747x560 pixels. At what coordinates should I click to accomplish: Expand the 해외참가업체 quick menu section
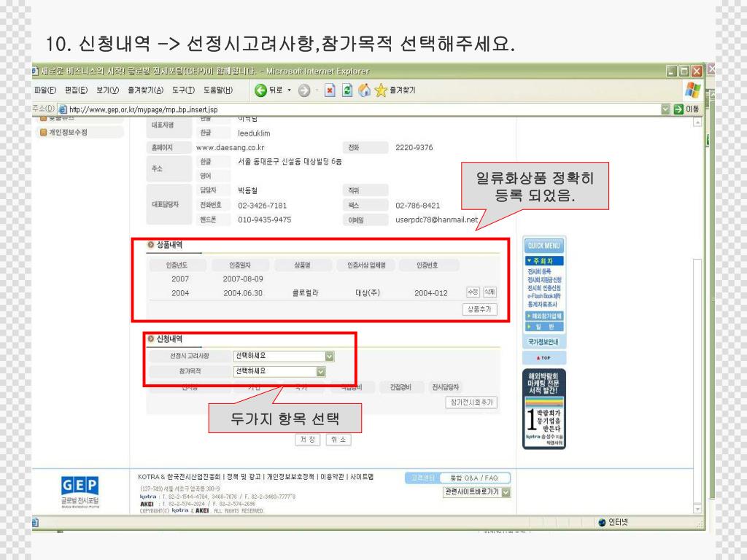[544, 316]
